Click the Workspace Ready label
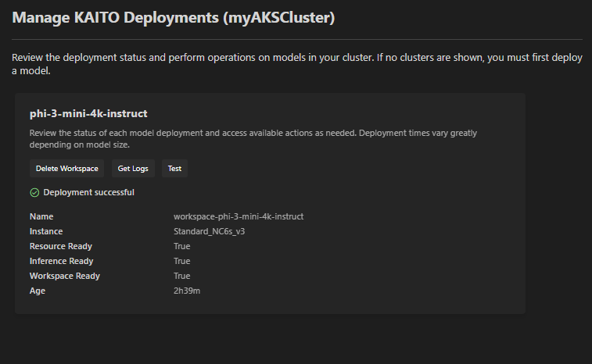Viewport: 592px width, 364px height. (65, 276)
